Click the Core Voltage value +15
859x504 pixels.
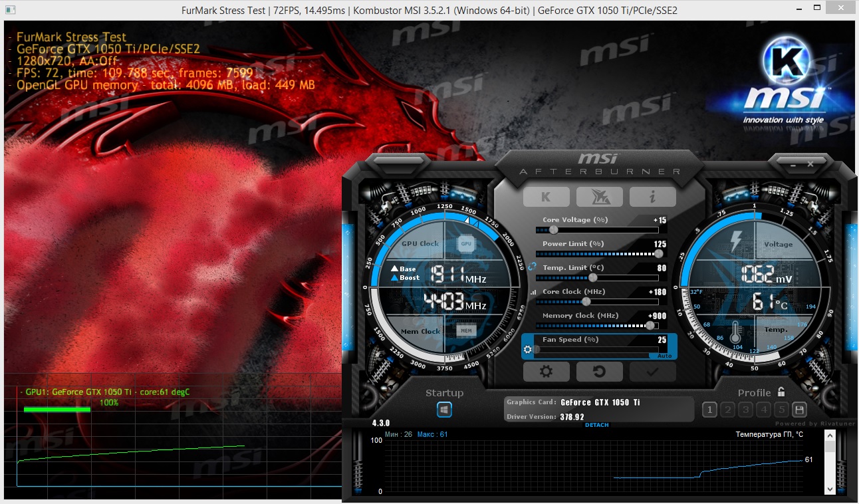click(660, 220)
